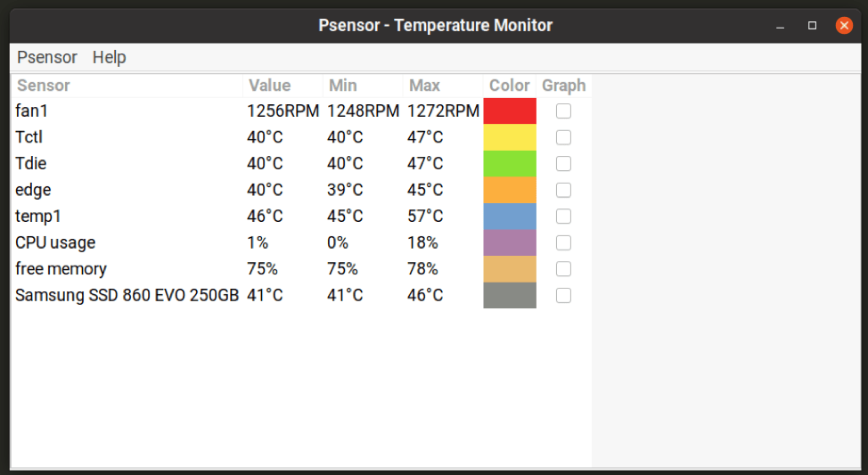Screen dimensions: 868x475
Task: Select the fan1 sensor row name
Action: pos(31,111)
